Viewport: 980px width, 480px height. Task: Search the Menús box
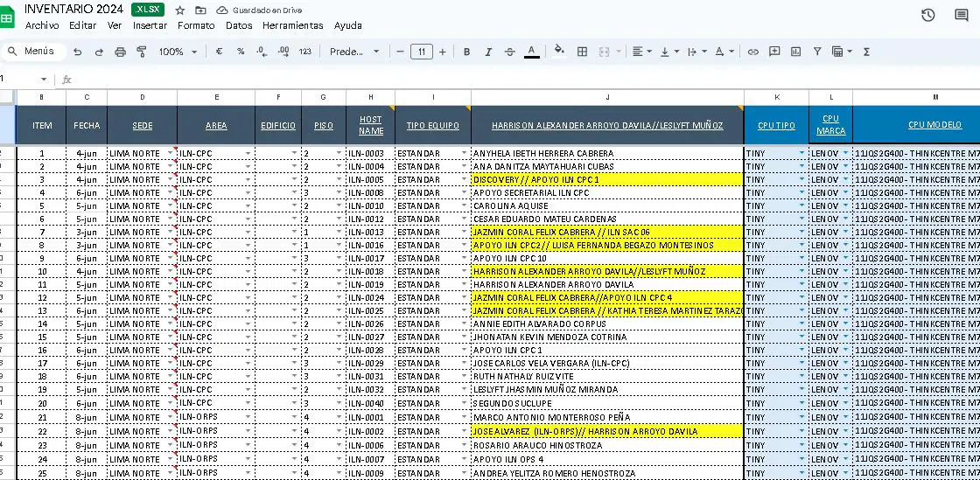coord(34,52)
